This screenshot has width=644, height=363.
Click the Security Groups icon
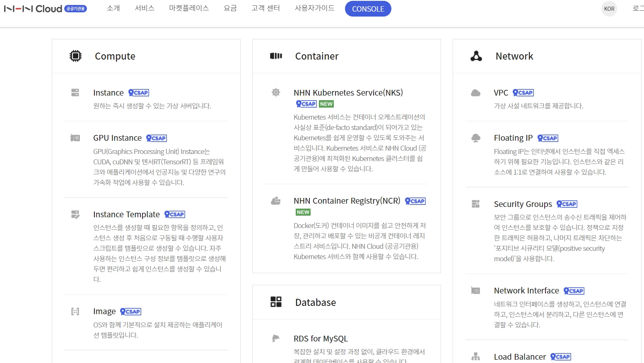pos(476,204)
